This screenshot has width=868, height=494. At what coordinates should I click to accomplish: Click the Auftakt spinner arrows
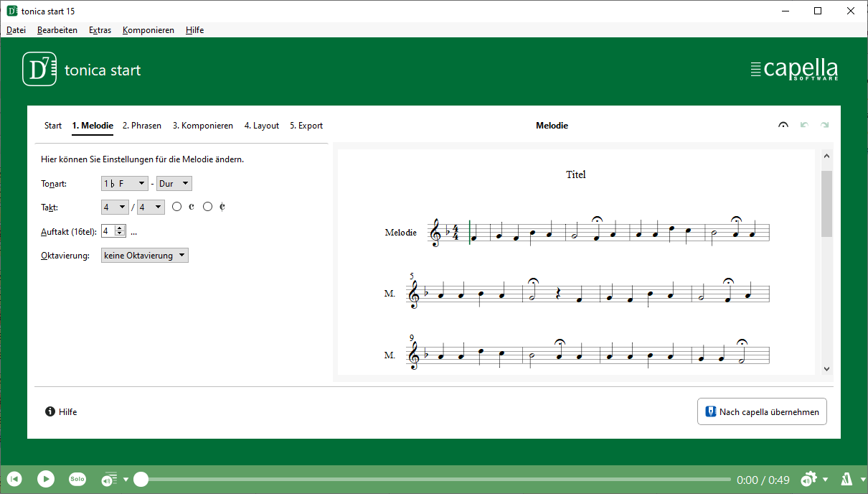pos(120,231)
